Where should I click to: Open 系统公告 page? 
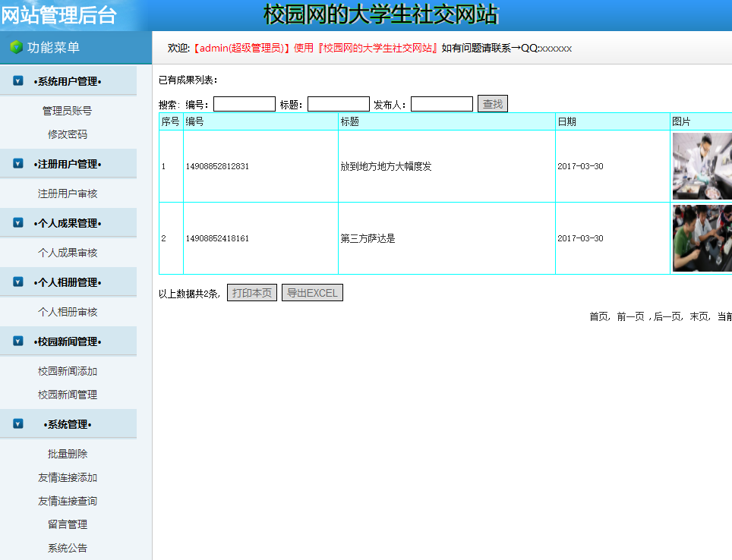click(68, 549)
